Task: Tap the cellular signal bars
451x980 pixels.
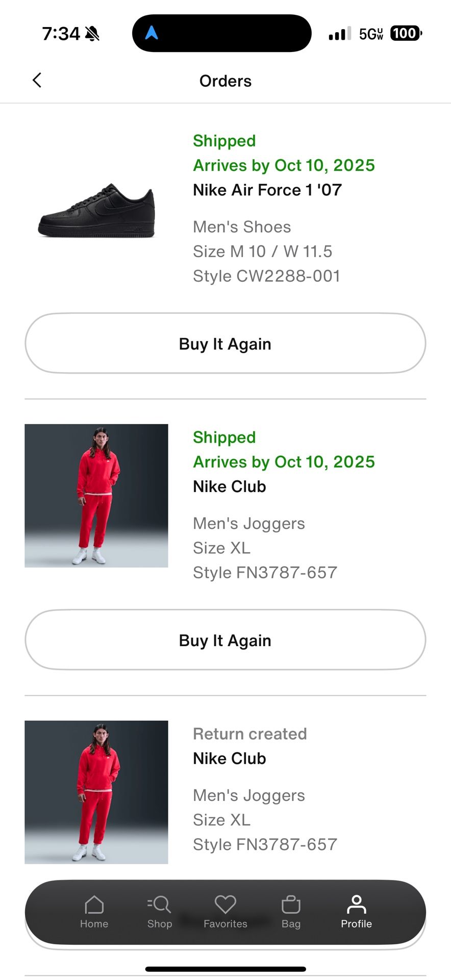Action: 340,34
